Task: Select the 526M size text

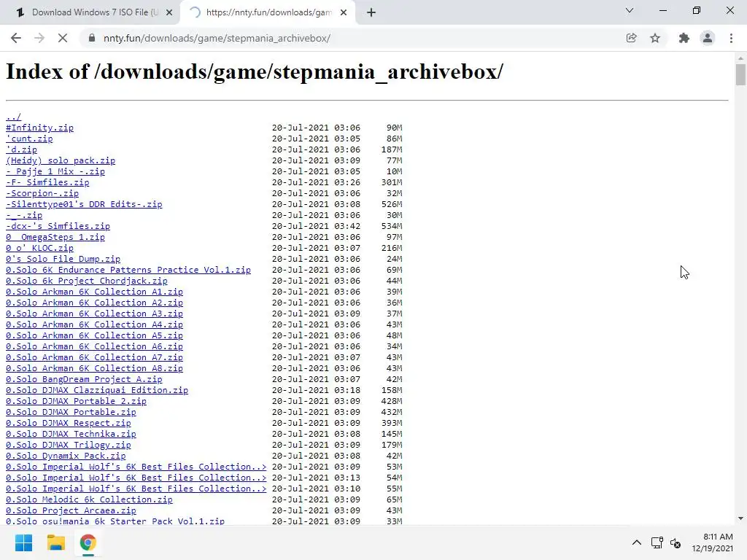Action: coord(392,204)
